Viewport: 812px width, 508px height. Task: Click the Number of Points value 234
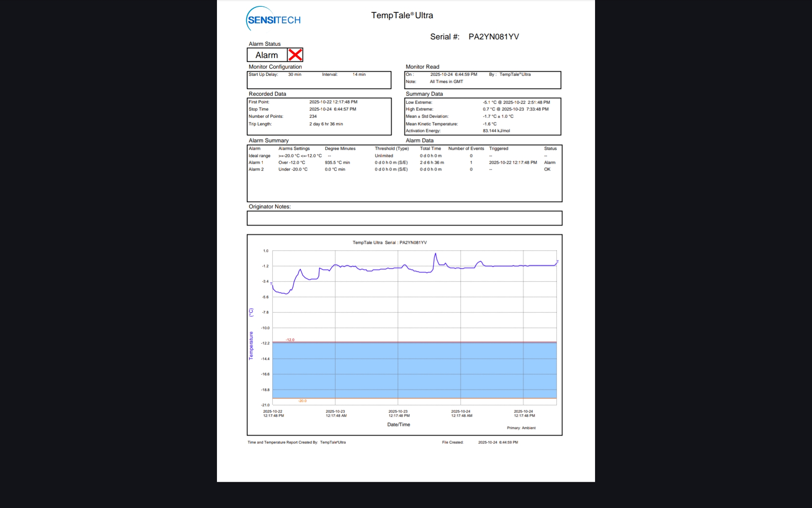313,116
